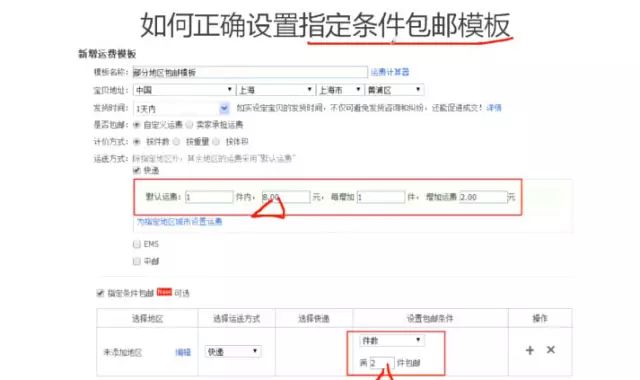Open the 运费计算器 link
Screen dimensions: 640x380
point(390,72)
